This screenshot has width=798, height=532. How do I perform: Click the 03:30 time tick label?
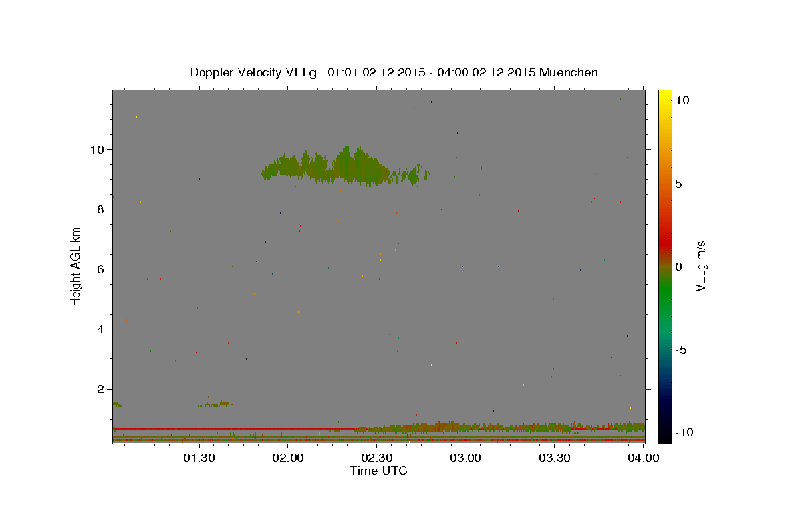coord(555,458)
